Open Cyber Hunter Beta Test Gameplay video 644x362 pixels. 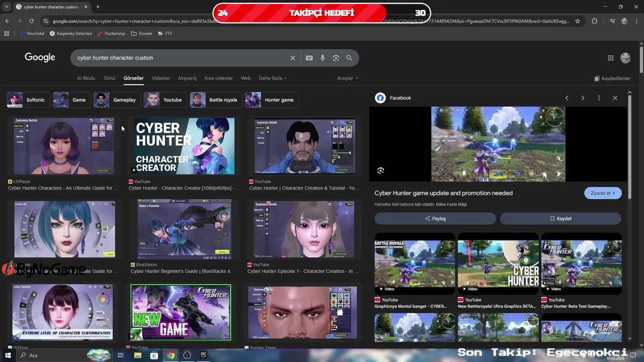(x=581, y=263)
